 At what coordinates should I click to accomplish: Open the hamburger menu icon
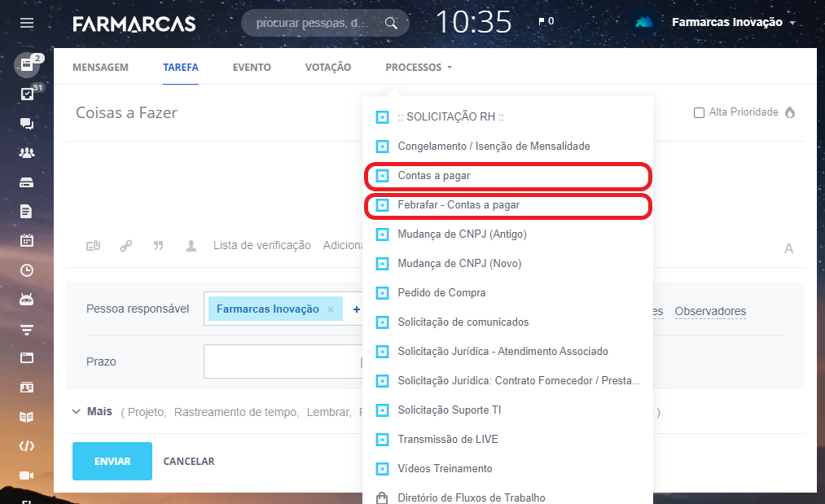point(27,23)
